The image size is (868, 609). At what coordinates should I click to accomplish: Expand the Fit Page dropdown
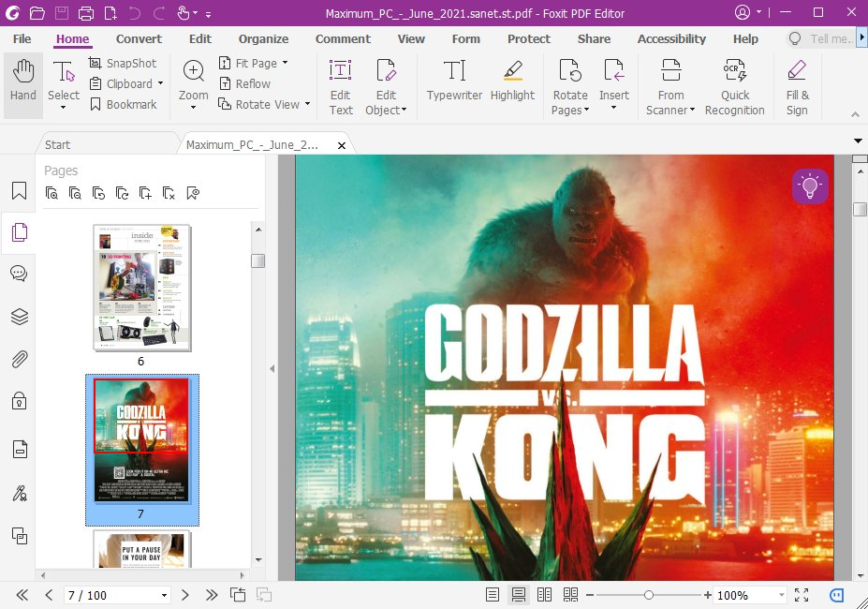click(x=285, y=63)
